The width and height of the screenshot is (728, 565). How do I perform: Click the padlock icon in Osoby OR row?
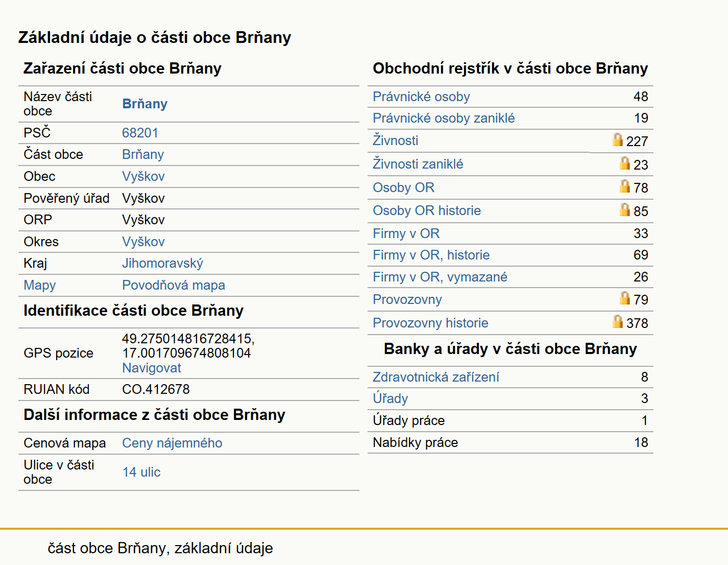[625, 186]
